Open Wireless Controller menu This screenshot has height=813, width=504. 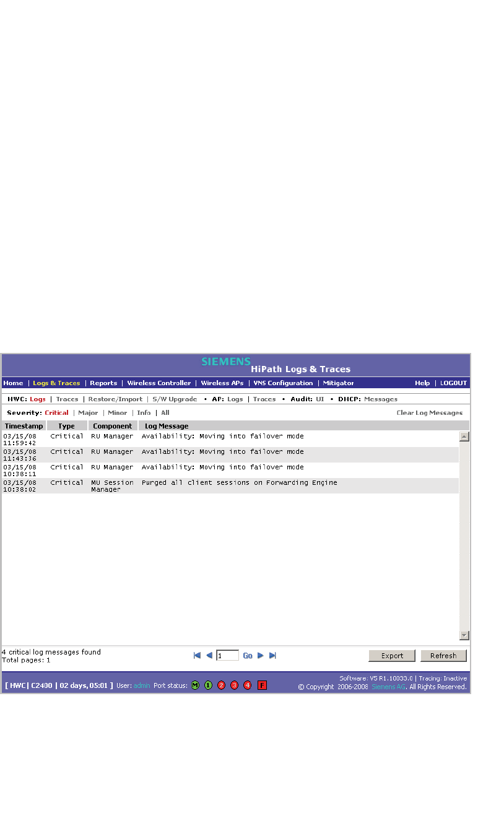click(x=159, y=383)
